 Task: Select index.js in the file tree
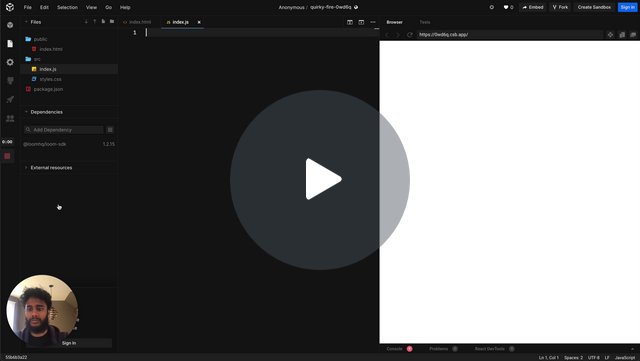69,69
